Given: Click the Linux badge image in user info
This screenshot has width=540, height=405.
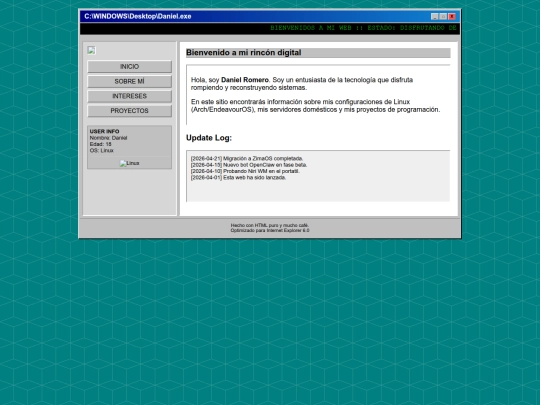Looking at the screenshot, I should (x=129, y=163).
